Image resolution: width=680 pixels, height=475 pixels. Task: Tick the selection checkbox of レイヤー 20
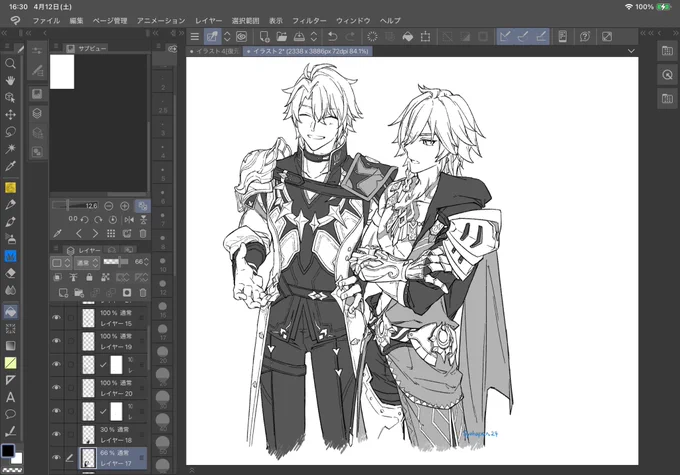pyautogui.click(x=71, y=388)
